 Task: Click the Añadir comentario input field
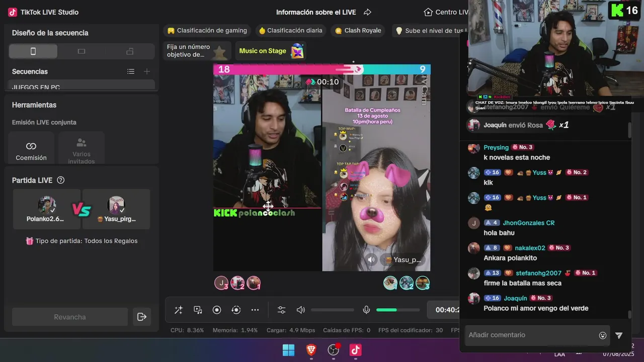point(531,335)
